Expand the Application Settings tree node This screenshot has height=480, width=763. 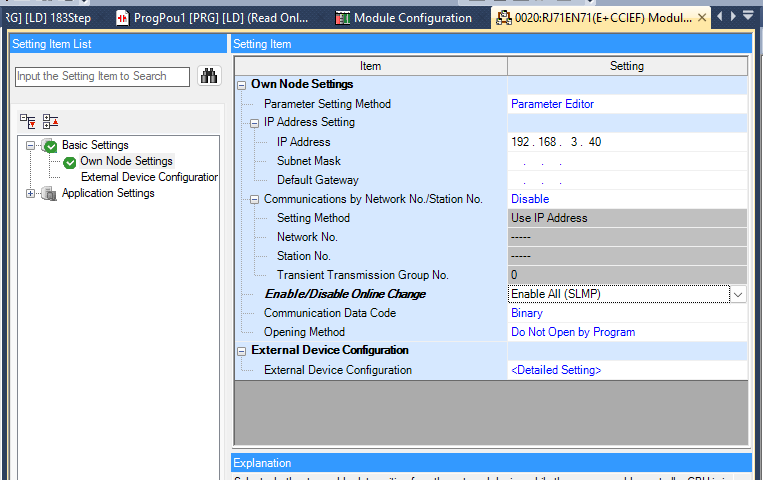[x=31, y=194]
